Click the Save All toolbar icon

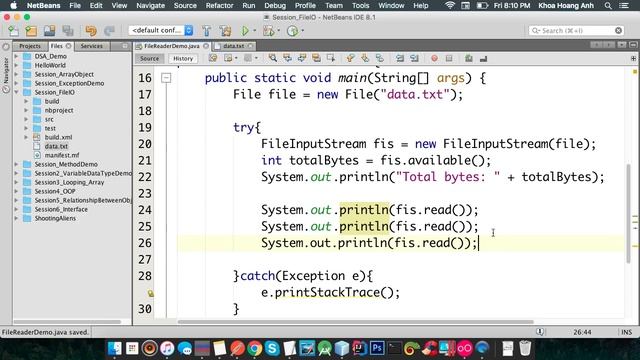(68, 31)
